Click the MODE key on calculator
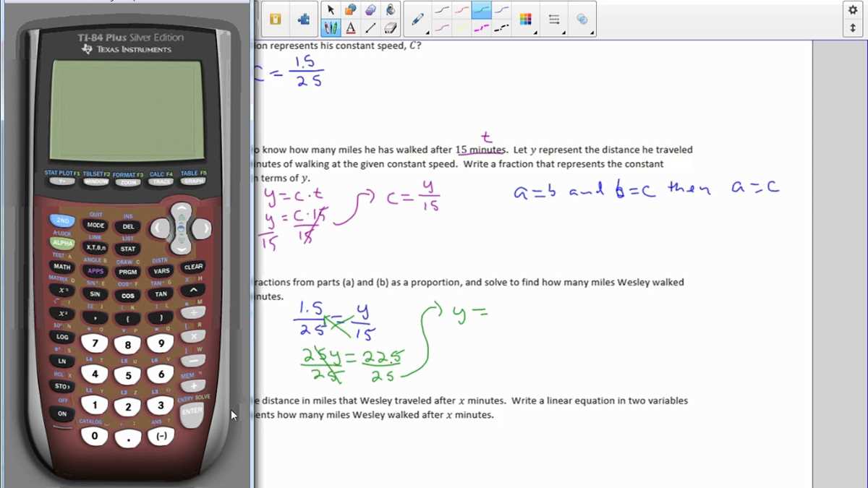The image size is (868, 488). pos(95,226)
